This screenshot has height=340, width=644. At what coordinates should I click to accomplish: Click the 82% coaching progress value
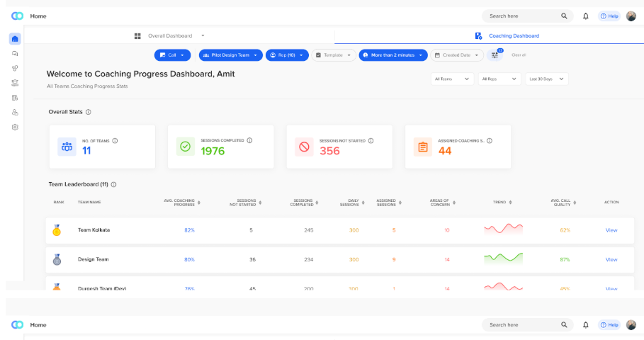[x=189, y=230]
